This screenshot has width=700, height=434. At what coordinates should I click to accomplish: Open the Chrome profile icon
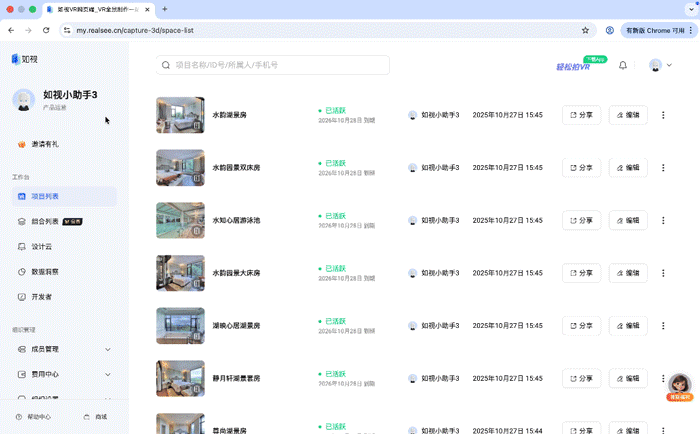point(609,30)
